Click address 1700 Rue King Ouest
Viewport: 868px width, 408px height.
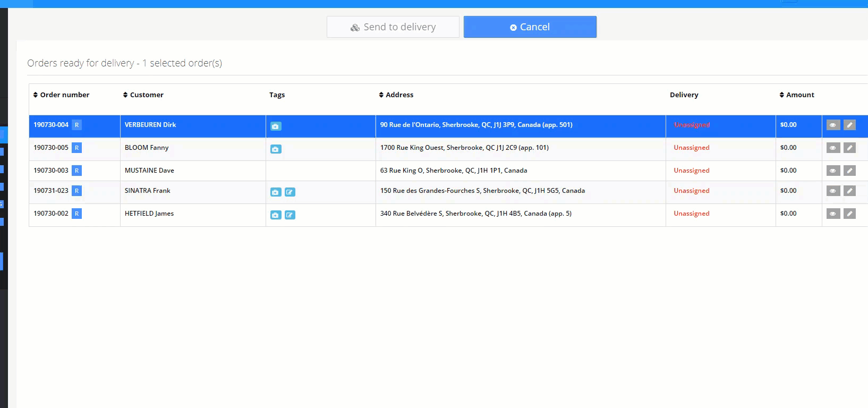(x=464, y=148)
